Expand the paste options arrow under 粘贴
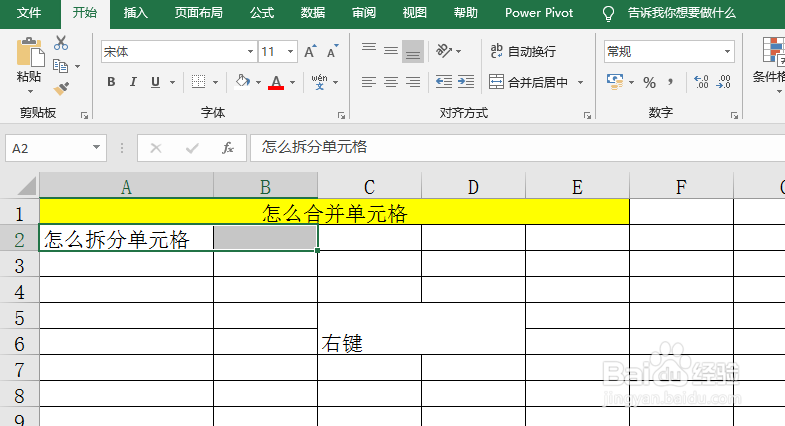Screen dimensions: 785x426 pyautogui.click(x=30, y=92)
